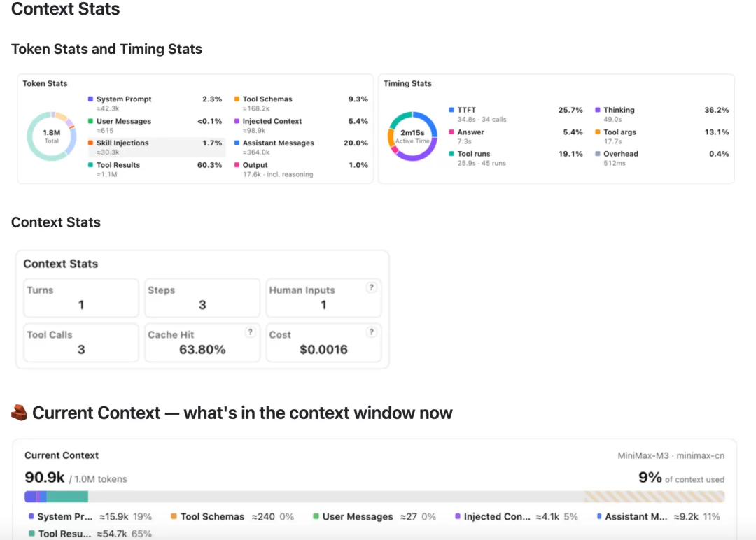Click the context usage progress bar
This screenshot has height=540, width=756.
pos(374,496)
